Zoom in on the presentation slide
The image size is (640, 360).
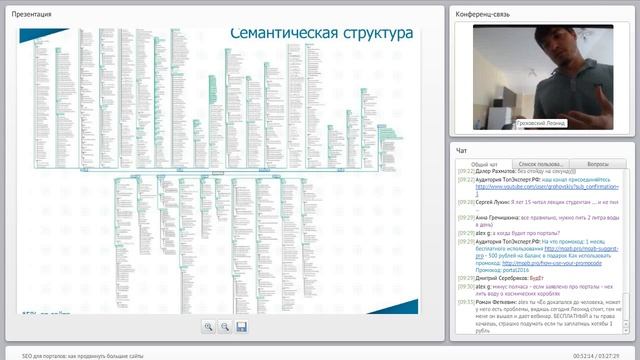click(x=209, y=327)
